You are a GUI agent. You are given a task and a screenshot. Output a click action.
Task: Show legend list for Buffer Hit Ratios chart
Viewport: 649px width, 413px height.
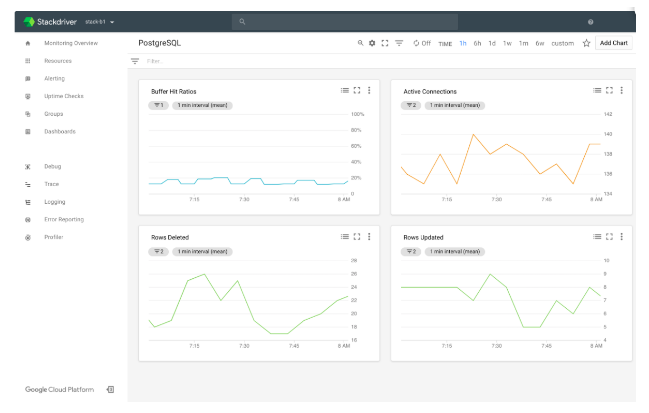(x=344, y=91)
